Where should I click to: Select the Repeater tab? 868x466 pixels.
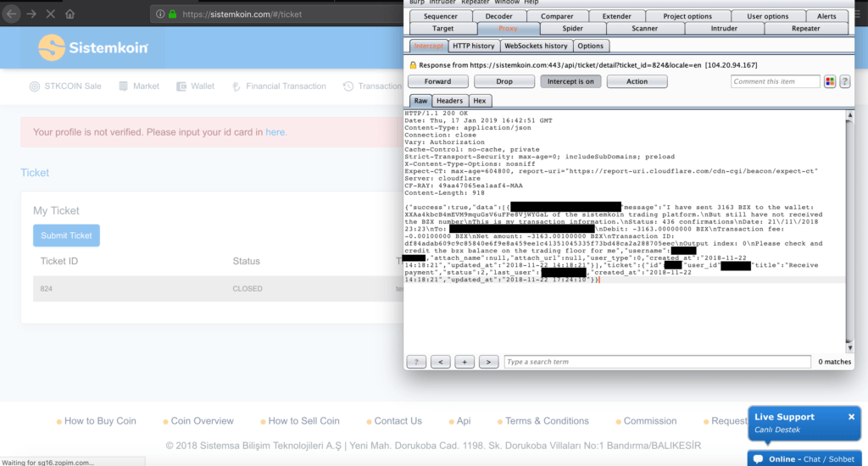(x=804, y=28)
